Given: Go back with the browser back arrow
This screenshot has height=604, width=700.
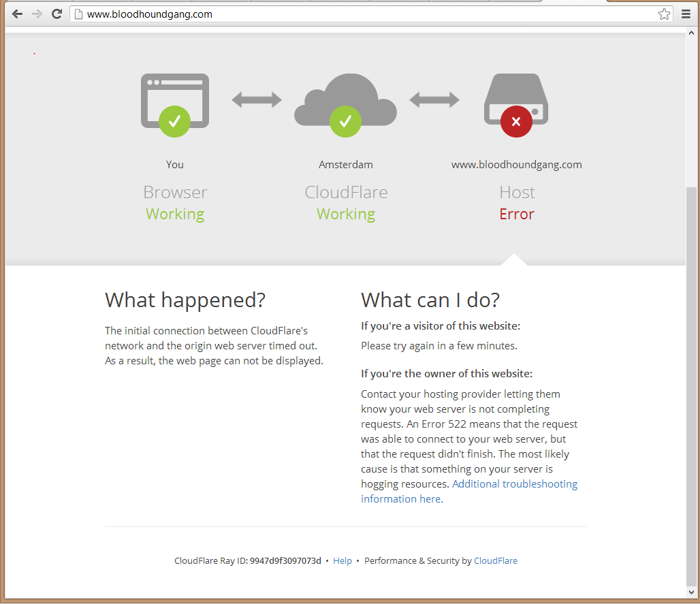Looking at the screenshot, I should (x=18, y=14).
